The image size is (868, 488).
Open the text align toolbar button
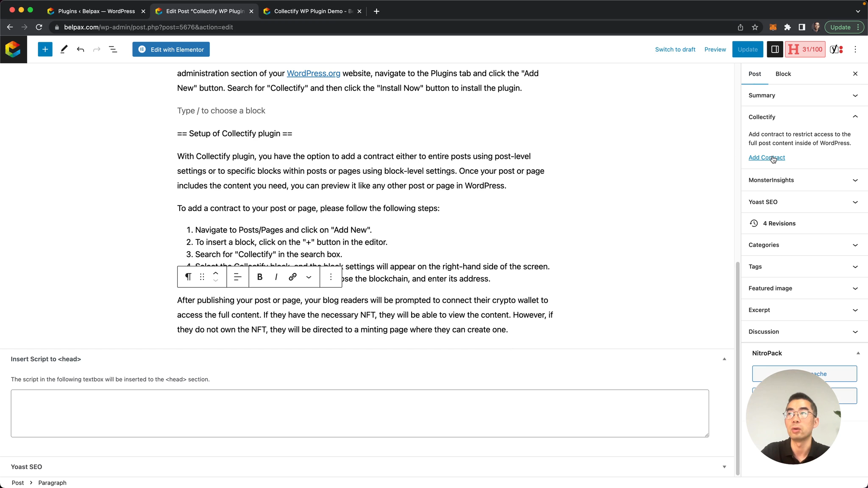[238, 277]
